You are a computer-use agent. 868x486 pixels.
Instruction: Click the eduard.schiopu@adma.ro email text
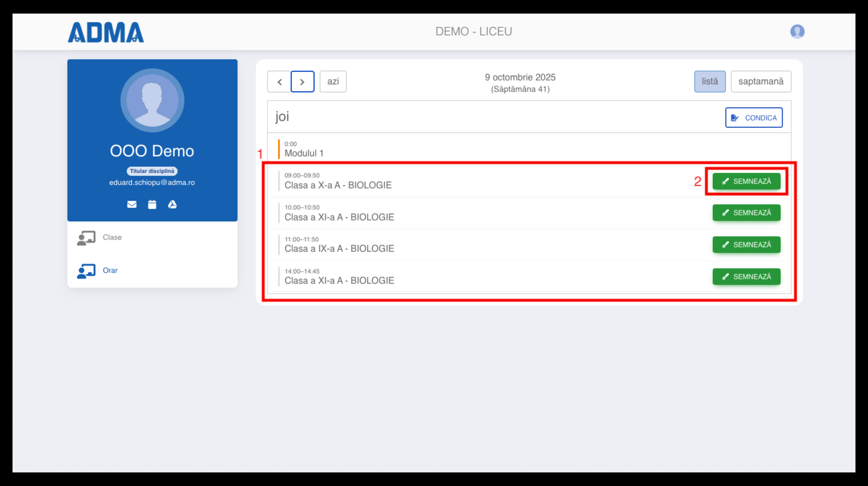click(x=152, y=183)
